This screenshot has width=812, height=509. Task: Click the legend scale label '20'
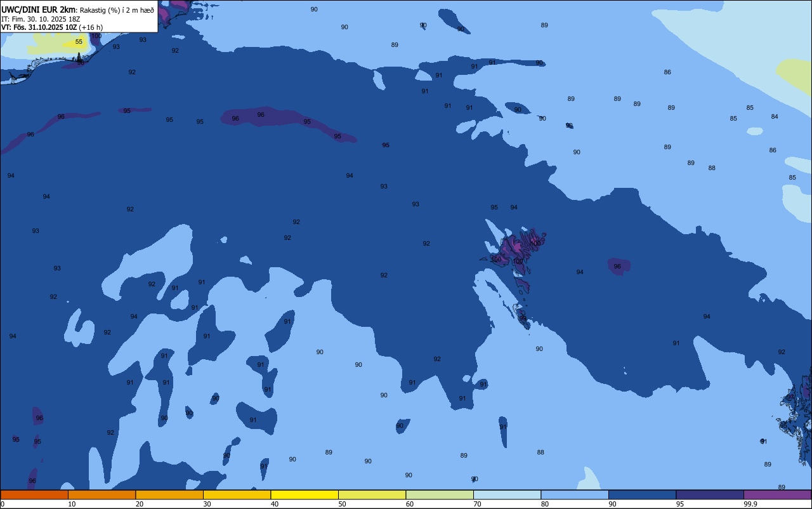pos(139,504)
